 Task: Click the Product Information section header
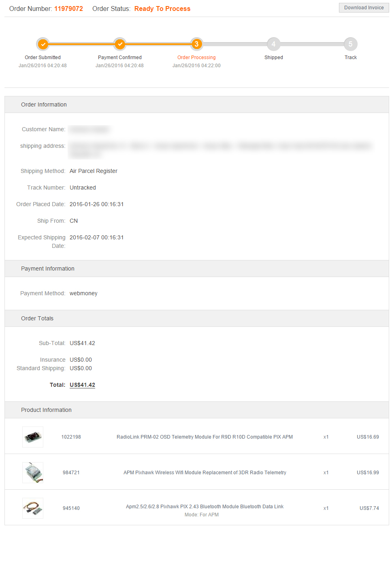46,410
